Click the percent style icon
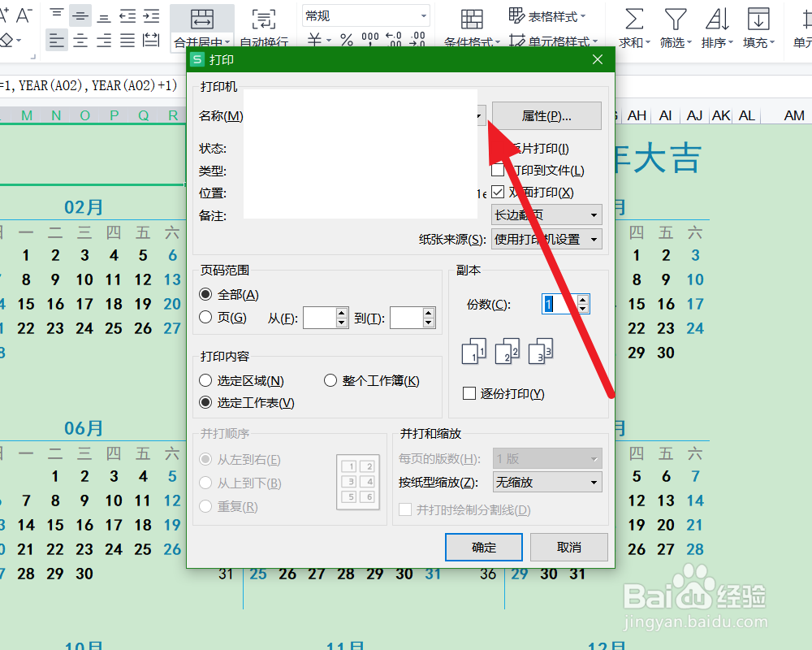812x650 pixels. [346, 38]
